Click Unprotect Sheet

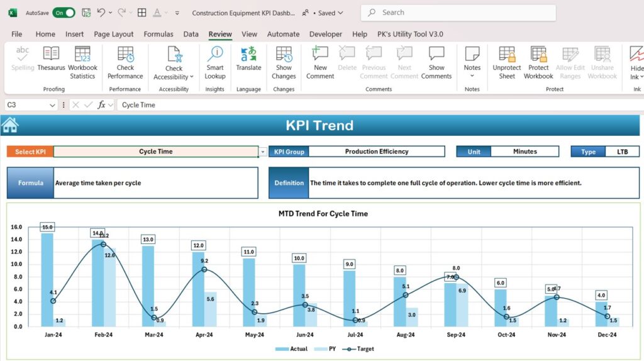[x=506, y=63]
